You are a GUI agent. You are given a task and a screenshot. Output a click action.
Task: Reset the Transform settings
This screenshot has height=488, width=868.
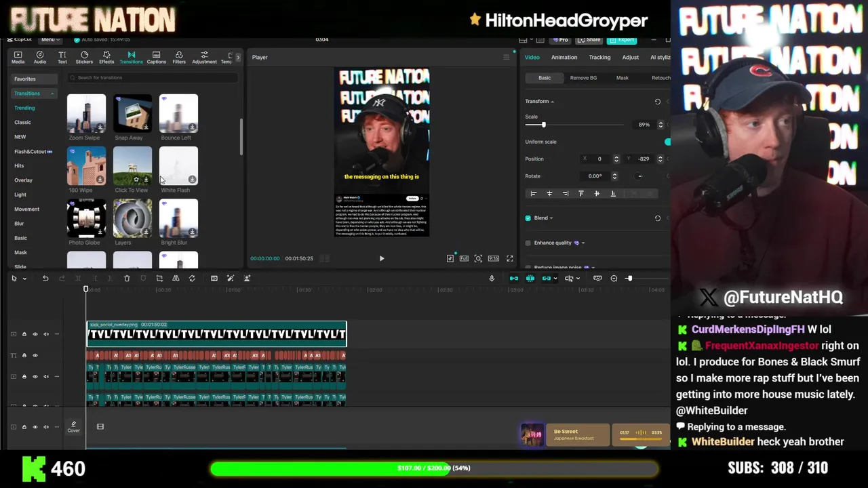(x=657, y=102)
